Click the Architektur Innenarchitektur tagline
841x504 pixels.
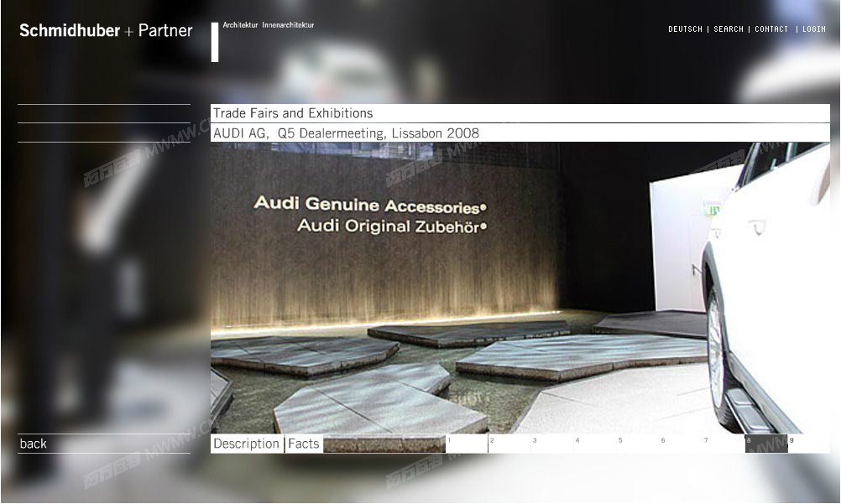coord(269,24)
